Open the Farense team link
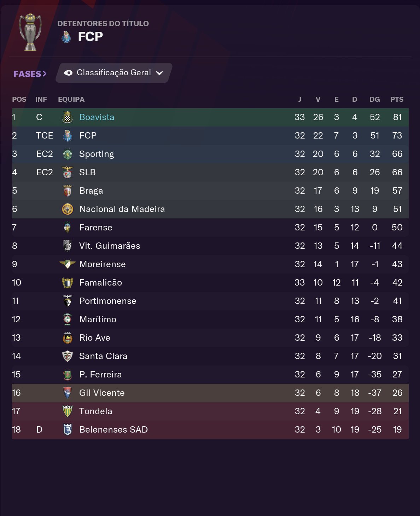This screenshot has height=516, width=420. point(96,228)
